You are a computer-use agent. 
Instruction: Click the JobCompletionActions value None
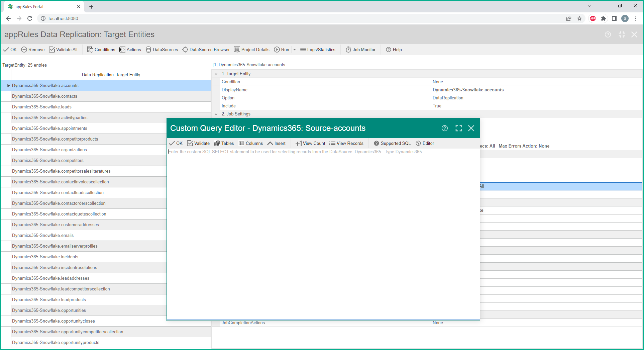pyautogui.click(x=536, y=323)
